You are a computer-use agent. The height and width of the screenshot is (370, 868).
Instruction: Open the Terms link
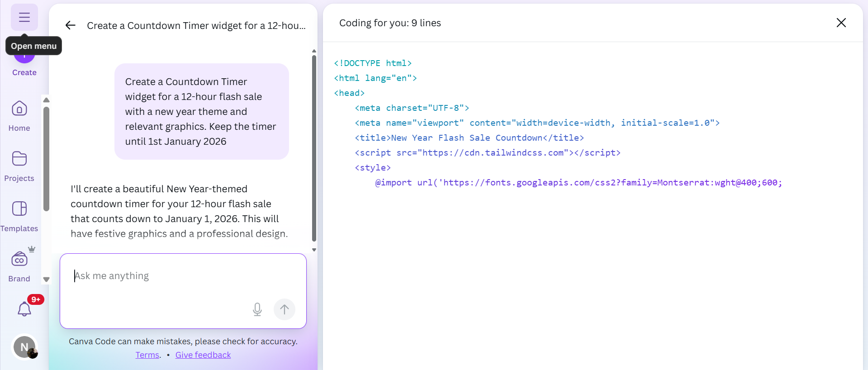[147, 355]
